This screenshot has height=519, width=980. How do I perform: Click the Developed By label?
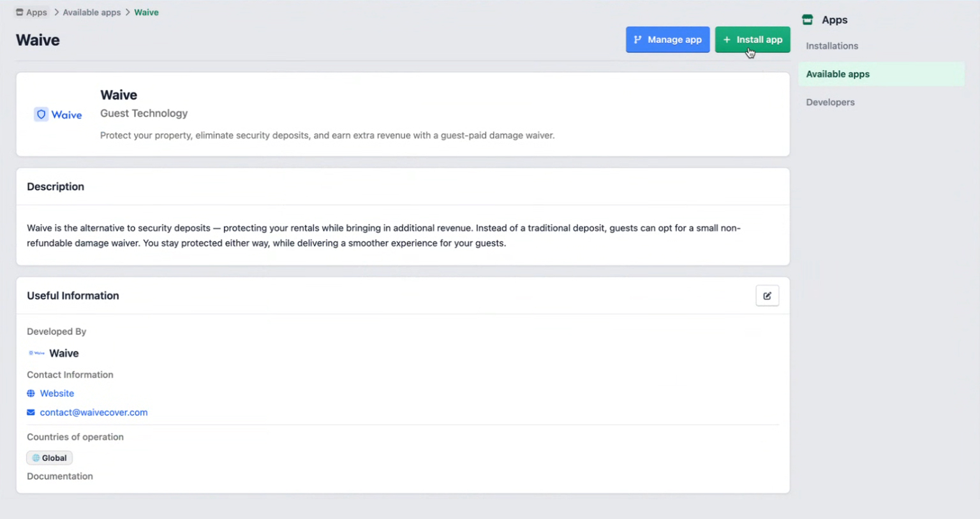point(56,332)
